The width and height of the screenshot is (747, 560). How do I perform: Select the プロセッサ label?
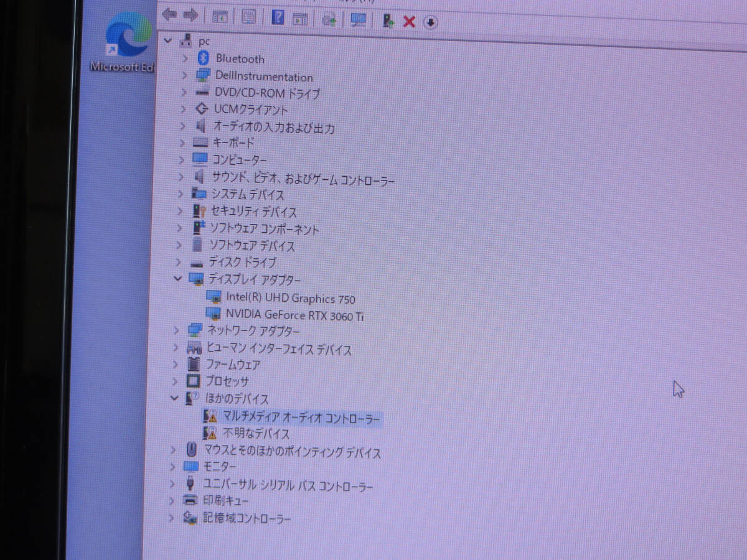[227, 381]
